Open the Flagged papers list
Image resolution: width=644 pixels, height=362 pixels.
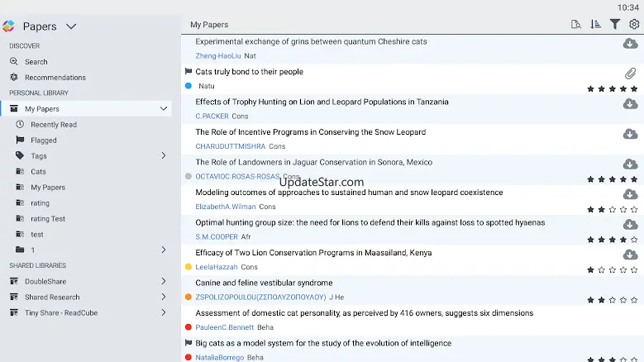(x=44, y=140)
